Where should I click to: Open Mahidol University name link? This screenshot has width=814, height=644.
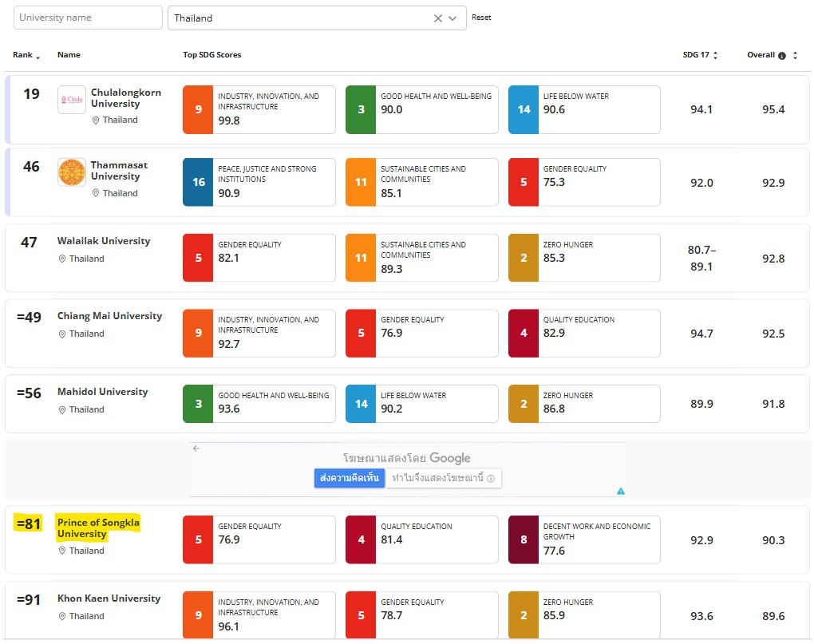tap(103, 392)
